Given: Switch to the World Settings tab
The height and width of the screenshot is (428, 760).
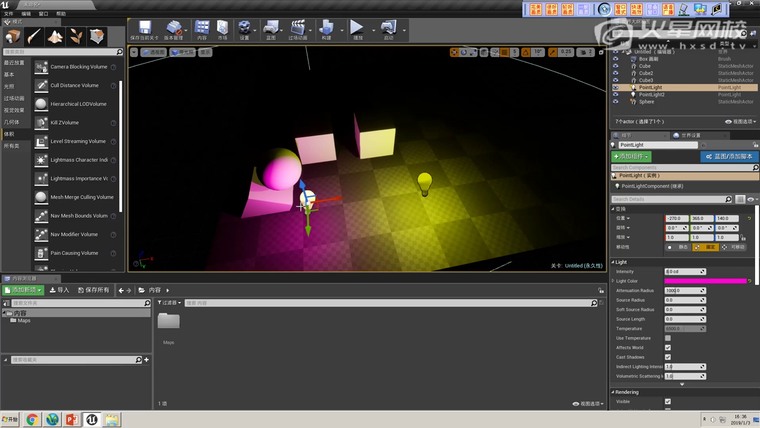Looking at the screenshot, I should pos(690,135).
